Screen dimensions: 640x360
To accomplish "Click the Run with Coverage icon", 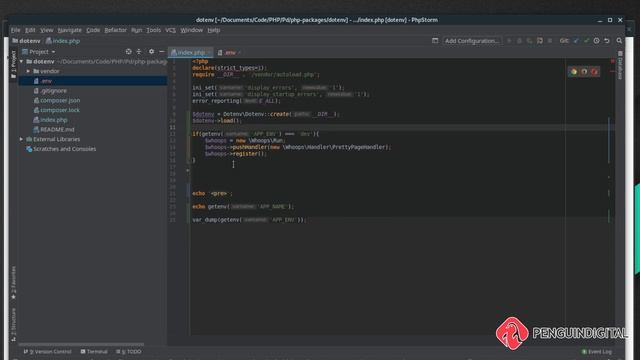I will click(529, 41).
